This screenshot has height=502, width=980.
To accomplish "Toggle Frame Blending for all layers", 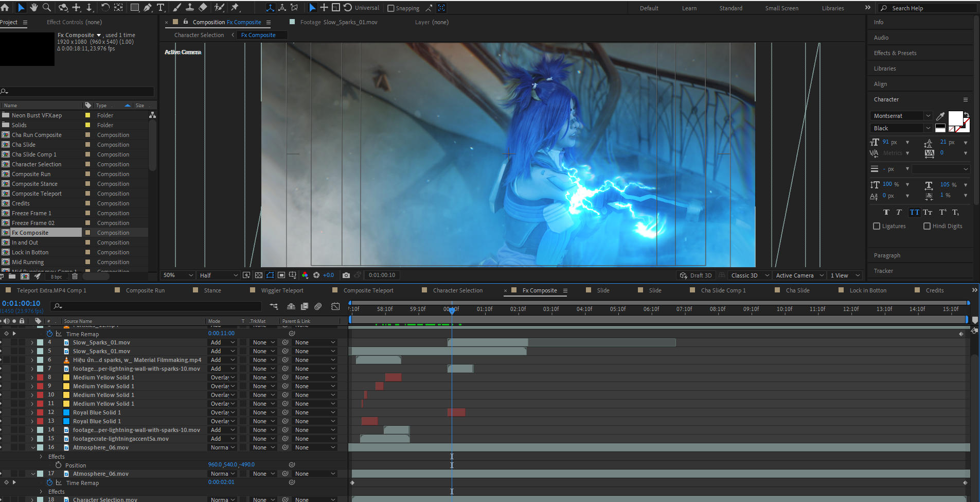I will pyautogui.click(x=305, y=306).
